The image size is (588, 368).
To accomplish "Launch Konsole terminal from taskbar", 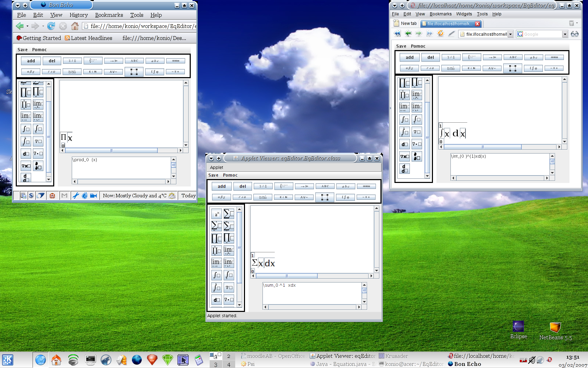I will 91,360.
